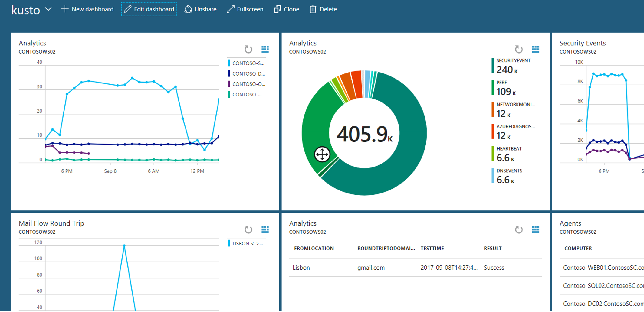The image size is (644, 312).
Task: Open the kusto dashboard dropdown chevron
Action: [x=48, y=9]
